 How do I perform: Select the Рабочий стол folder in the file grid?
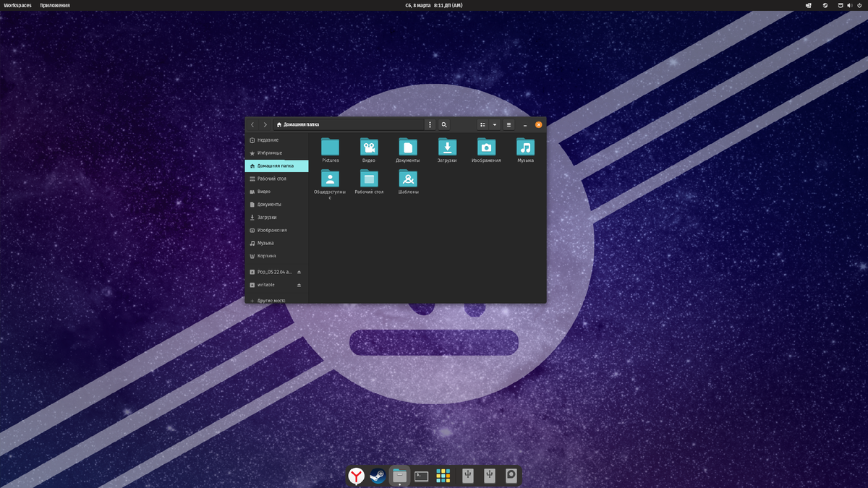click(x=369, y=182)
